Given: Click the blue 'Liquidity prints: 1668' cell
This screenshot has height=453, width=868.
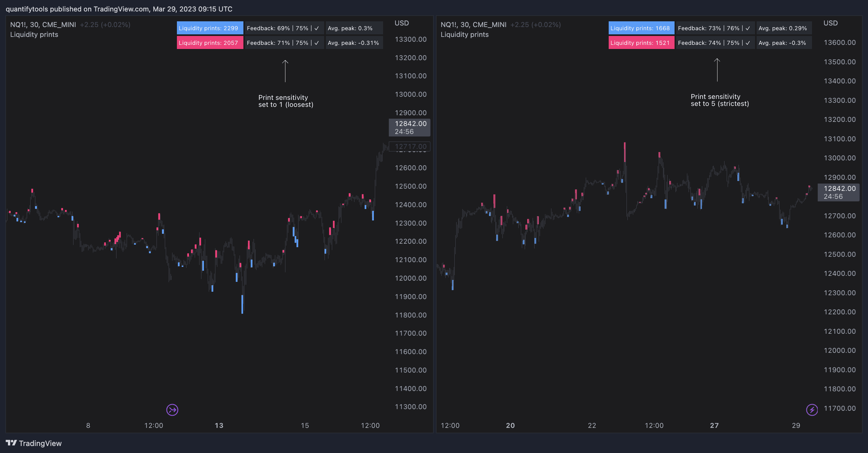Looking at the screenshot, I should (x=641, y=28).
